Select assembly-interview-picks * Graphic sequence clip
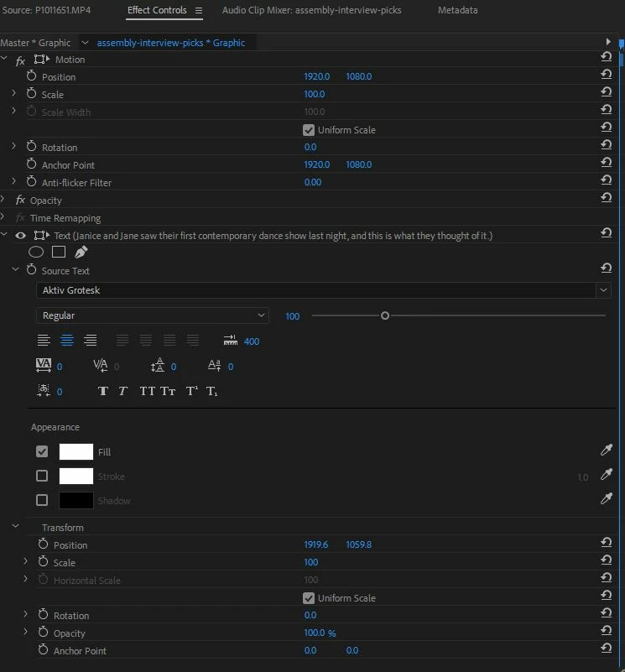 171,43
